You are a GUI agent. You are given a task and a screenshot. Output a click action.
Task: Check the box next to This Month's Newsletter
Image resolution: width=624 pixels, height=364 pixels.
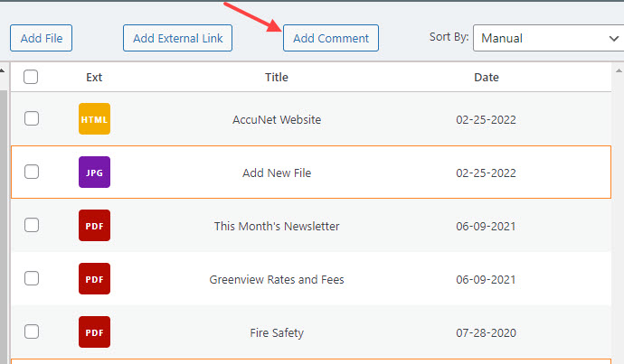pos(32,225)
